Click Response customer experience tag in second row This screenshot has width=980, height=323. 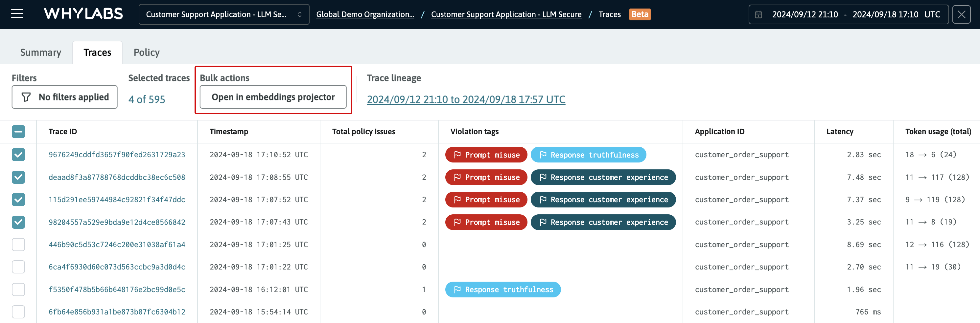click(x=603, y=178)
